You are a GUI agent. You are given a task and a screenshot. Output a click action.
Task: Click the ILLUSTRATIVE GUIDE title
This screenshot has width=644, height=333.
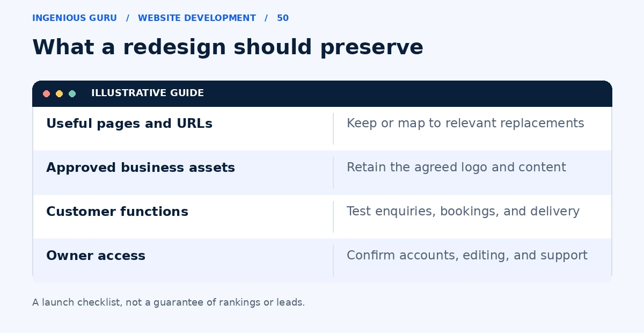pyautogui.click(x=148, y=93)
